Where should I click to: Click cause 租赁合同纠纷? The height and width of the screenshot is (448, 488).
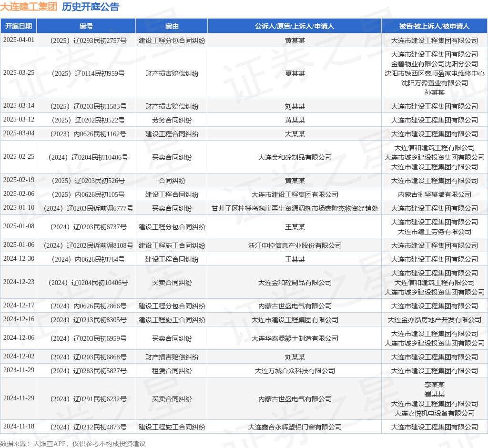click(x=172, y=371)
